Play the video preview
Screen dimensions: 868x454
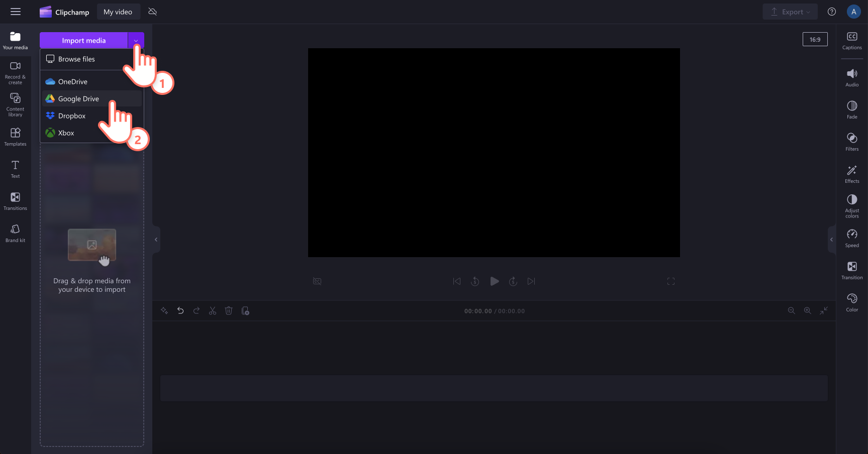[495, 281]
